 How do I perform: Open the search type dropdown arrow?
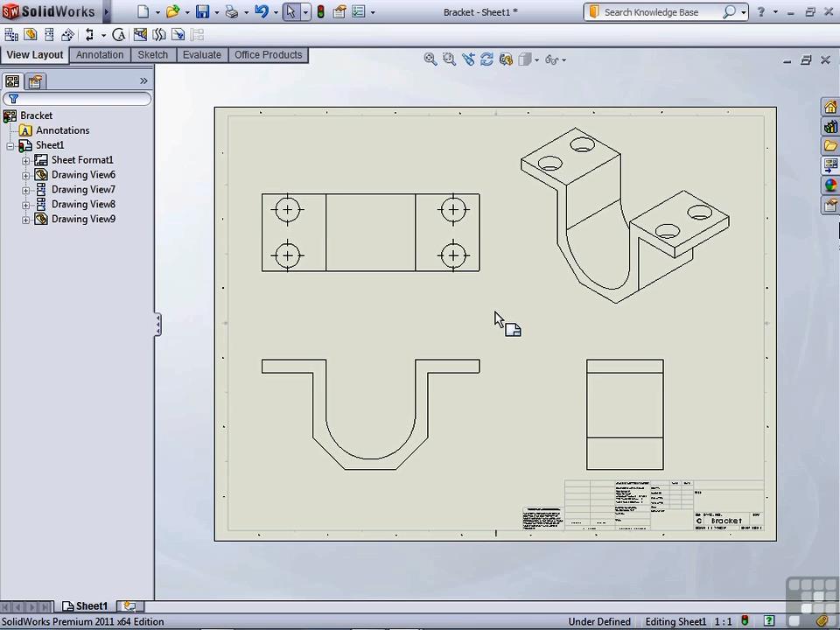[744, 12]
